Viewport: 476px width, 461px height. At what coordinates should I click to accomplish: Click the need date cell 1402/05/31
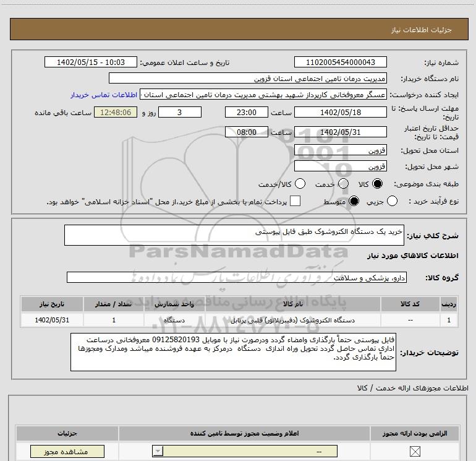pos(52,320)
